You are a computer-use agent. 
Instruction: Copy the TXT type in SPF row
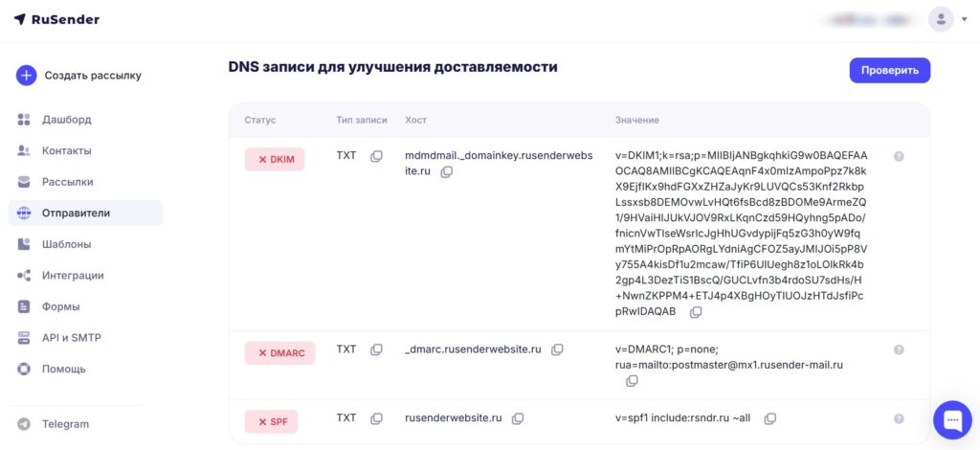tap(376, 418)
